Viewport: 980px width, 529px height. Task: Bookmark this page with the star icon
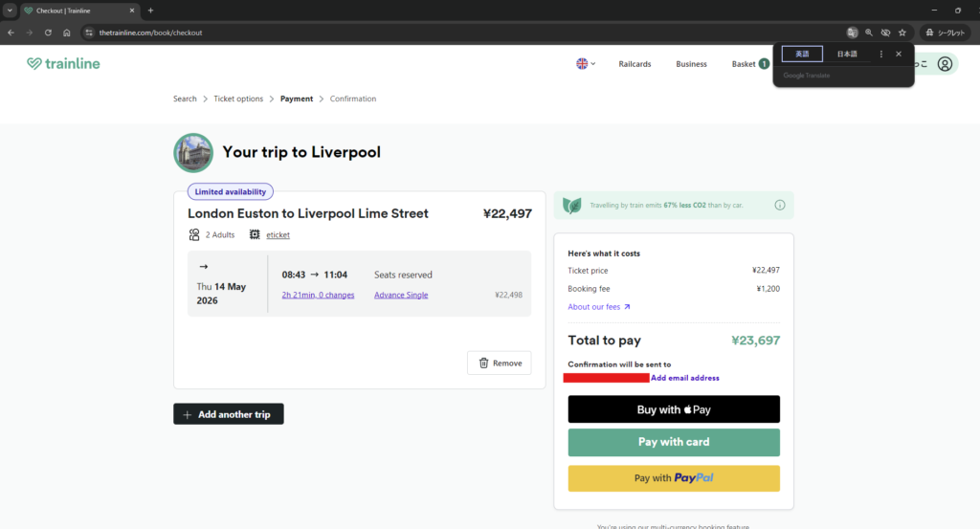pos(902,33)
